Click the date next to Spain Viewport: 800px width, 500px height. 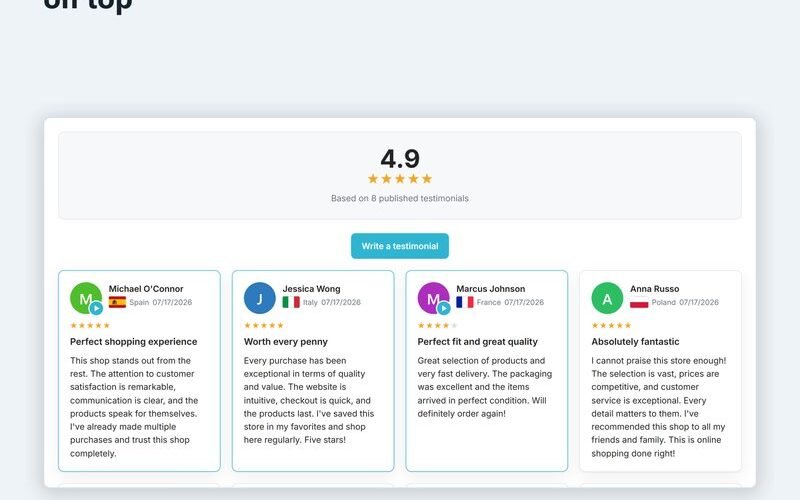point(172,302)
